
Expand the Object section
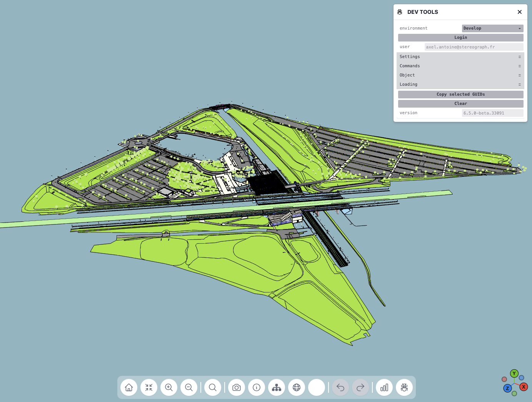click(460, 75)
